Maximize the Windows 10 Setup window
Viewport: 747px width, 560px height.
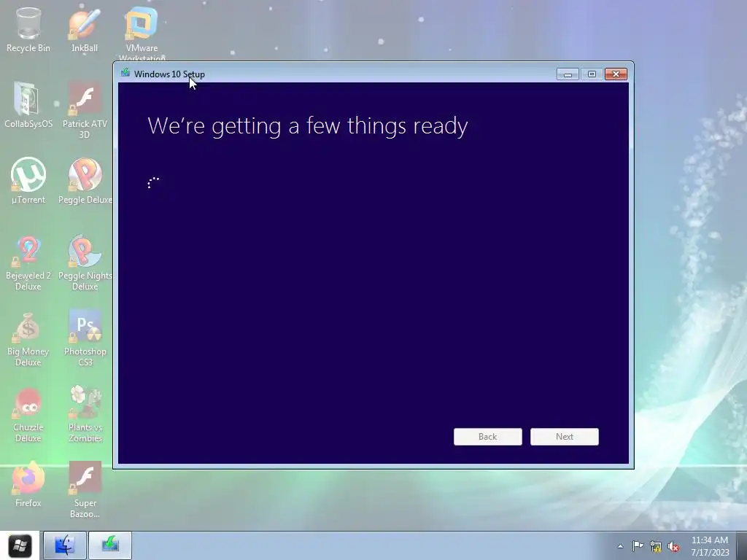(x=592, y=74)
